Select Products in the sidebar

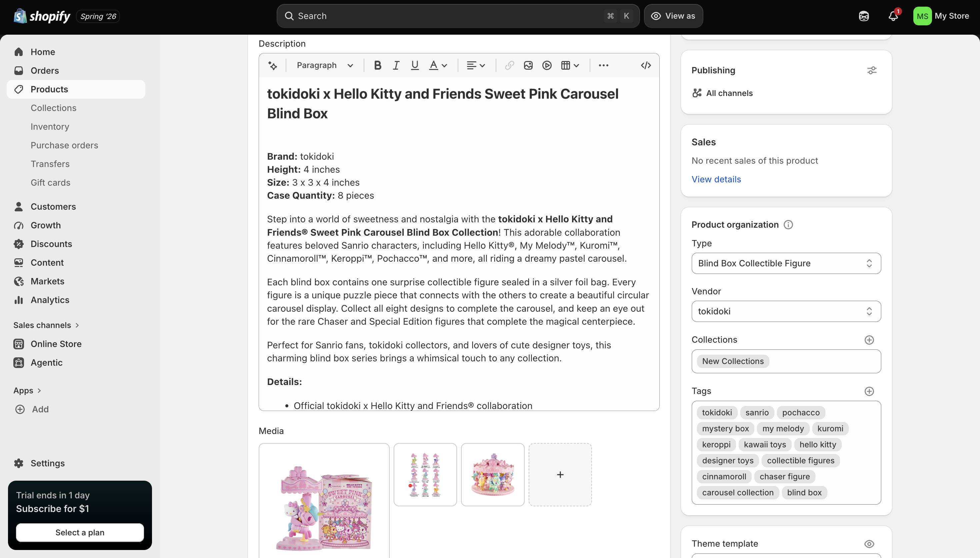tap(76, 89)
